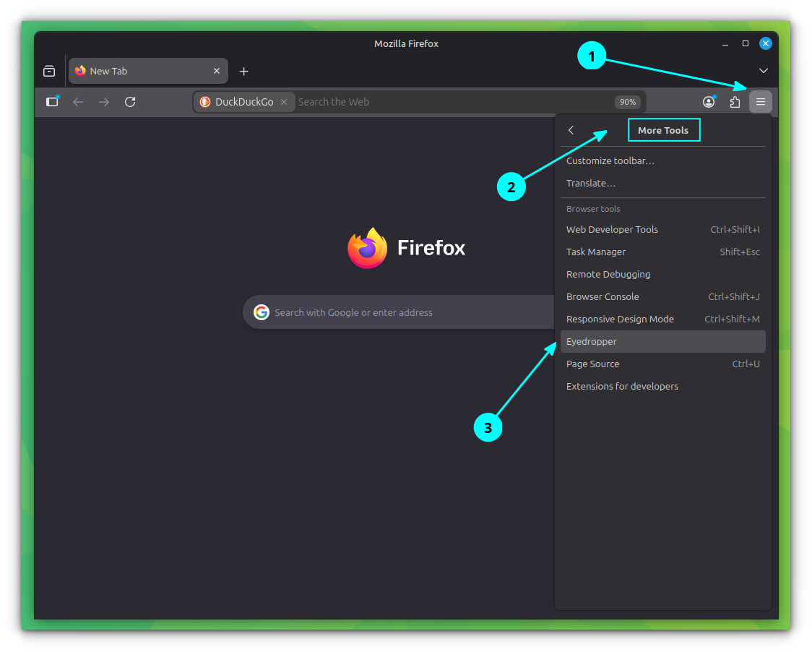Reload the current page
The width and height of the screenshot is (812, 652).
point(130,102)
